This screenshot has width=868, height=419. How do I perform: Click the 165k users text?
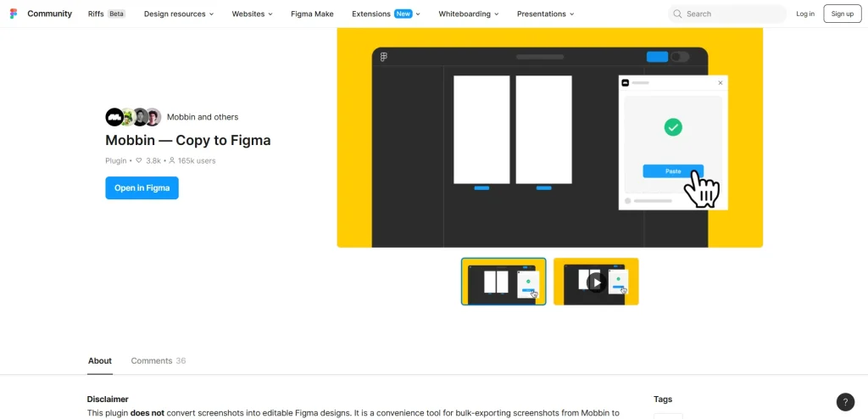(197, 160)
